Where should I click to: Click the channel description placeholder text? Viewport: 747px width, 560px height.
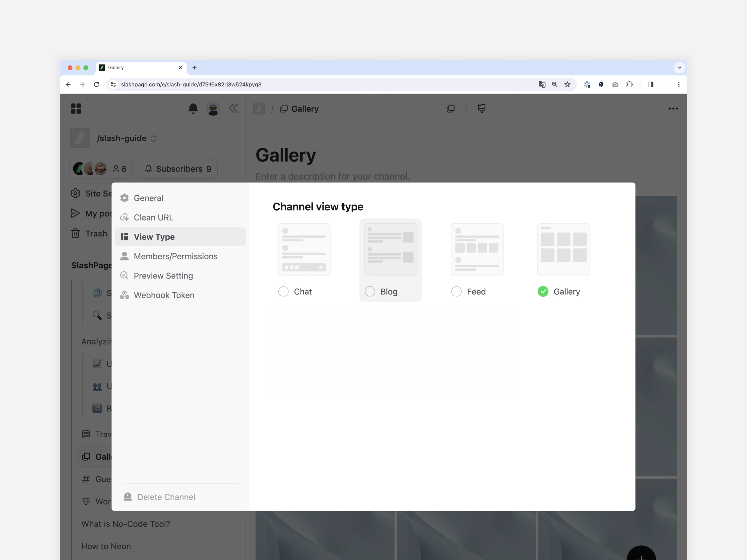click(x=332, y=176)
